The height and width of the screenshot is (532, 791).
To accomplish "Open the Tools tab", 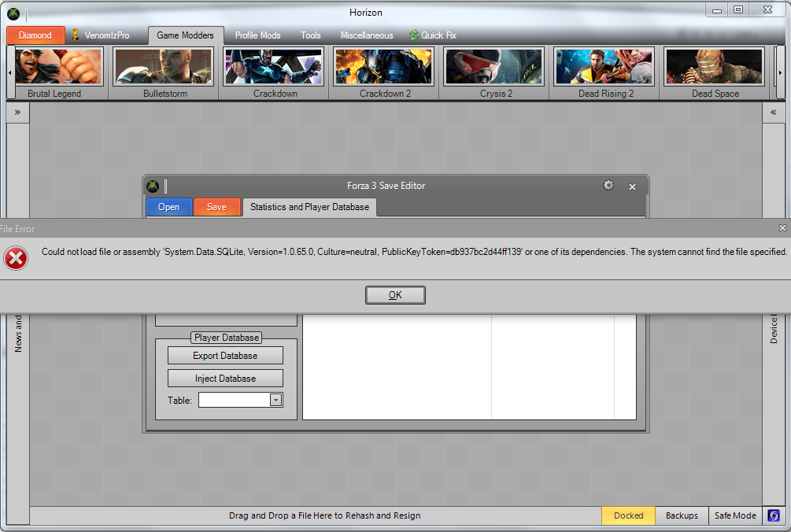I will (x=310, y=35).
